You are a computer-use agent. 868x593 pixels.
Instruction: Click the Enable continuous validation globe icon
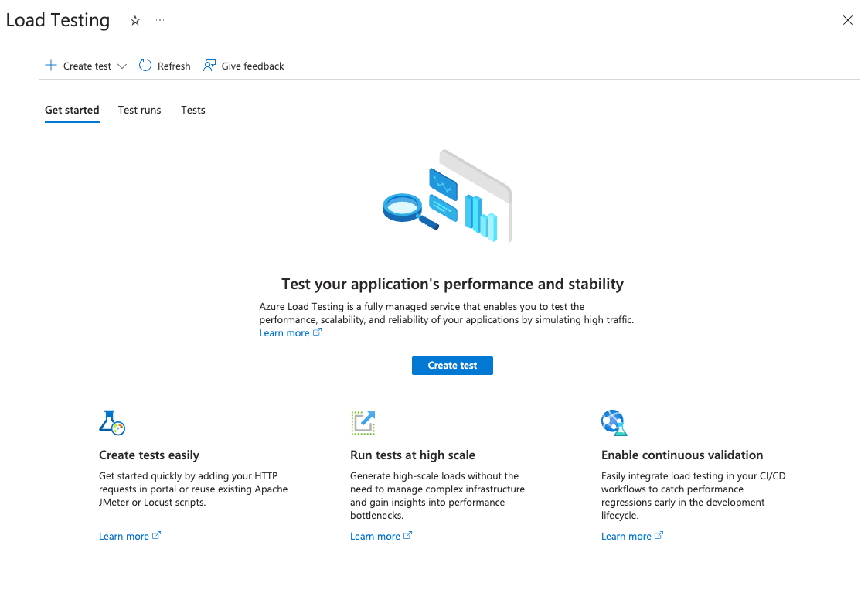click(x=614, y=423)
